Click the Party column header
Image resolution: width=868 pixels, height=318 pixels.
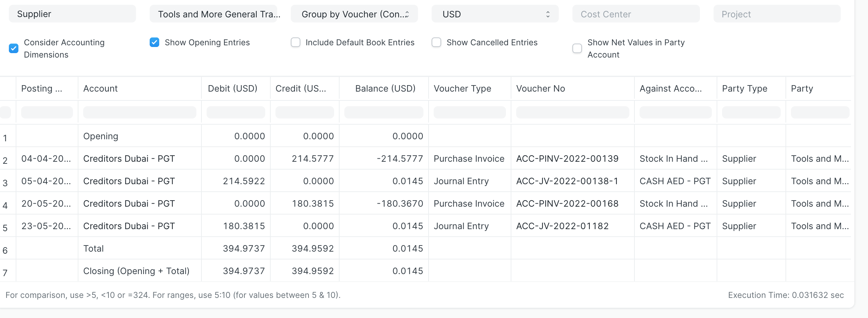pos(818,89)
